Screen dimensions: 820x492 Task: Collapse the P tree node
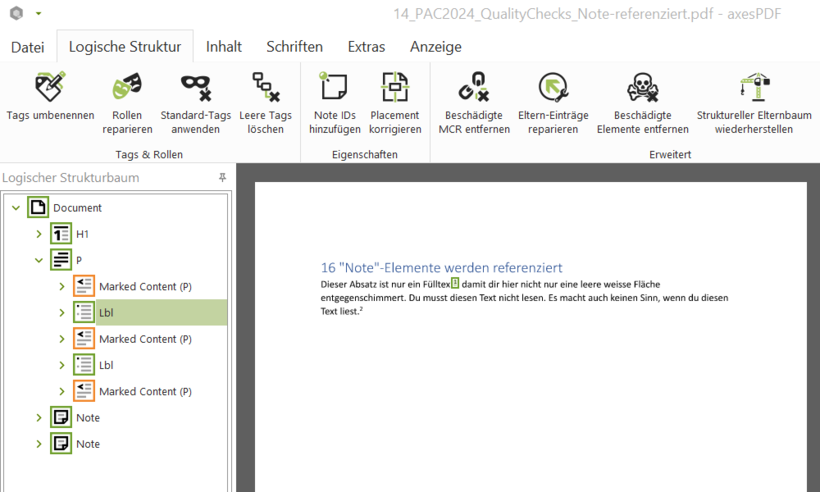(39, 260)
